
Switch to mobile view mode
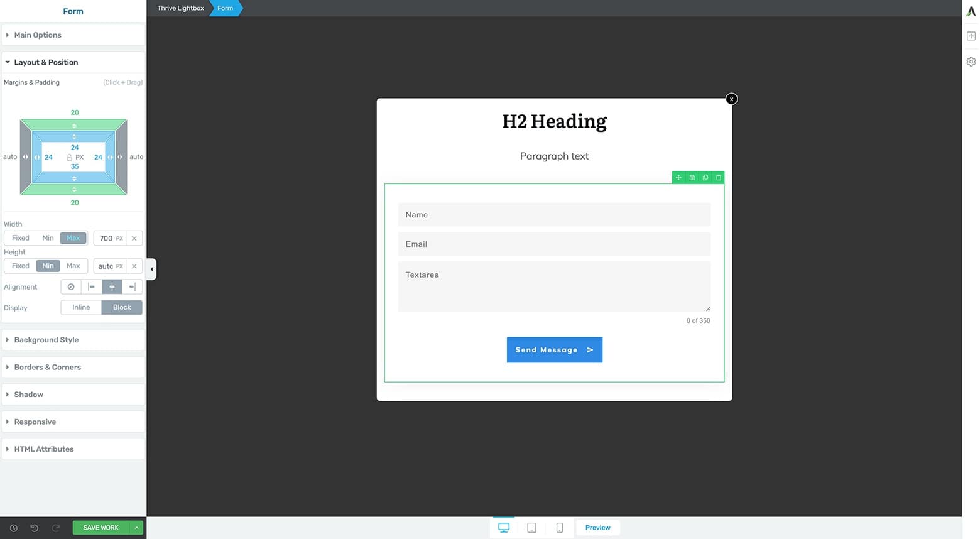[559, 528]
